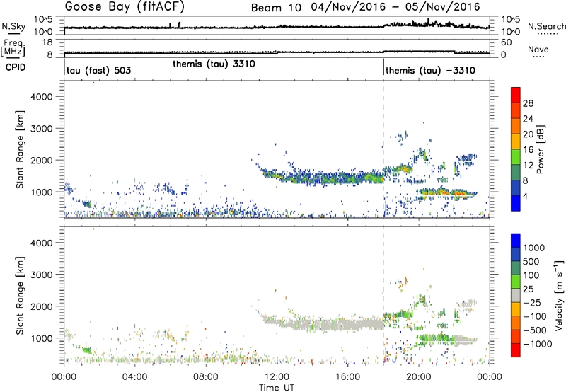Click the 'themis (tau) -3310' CPID label

tap(430, 70)
